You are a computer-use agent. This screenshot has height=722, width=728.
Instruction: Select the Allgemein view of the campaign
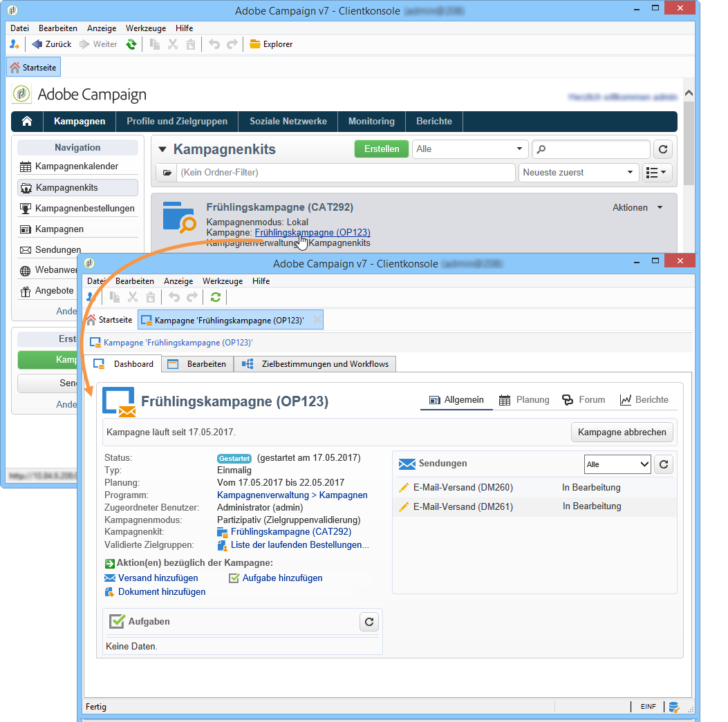(456, 400)
